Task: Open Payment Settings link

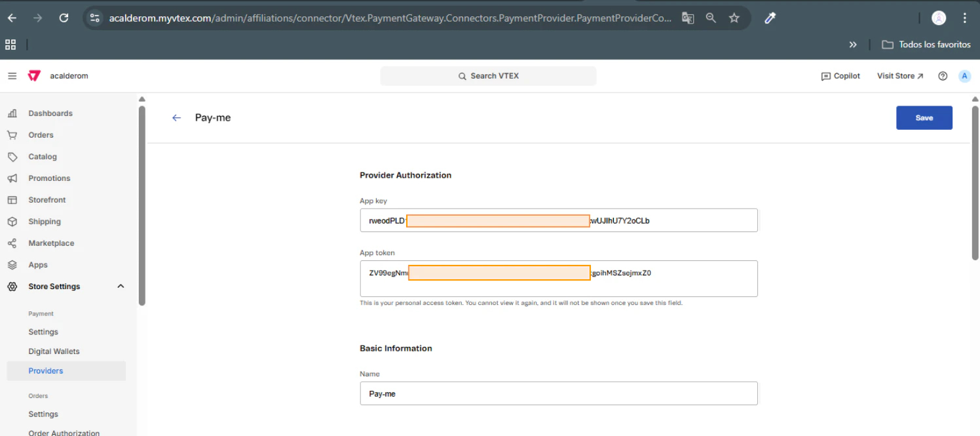Action: click(x=43, y=332)
